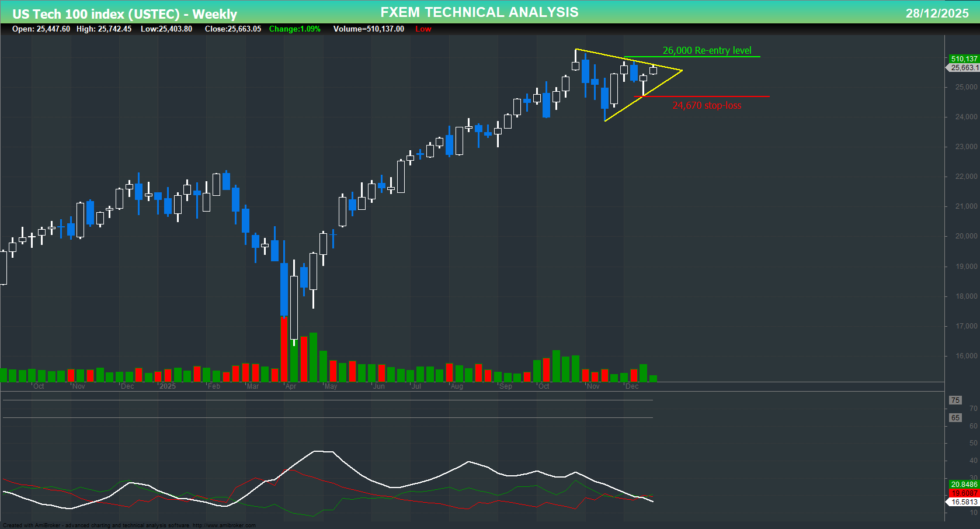Select the Dec label on the date axis
This screenshot has width=980, height=529.
click(631, 386)
